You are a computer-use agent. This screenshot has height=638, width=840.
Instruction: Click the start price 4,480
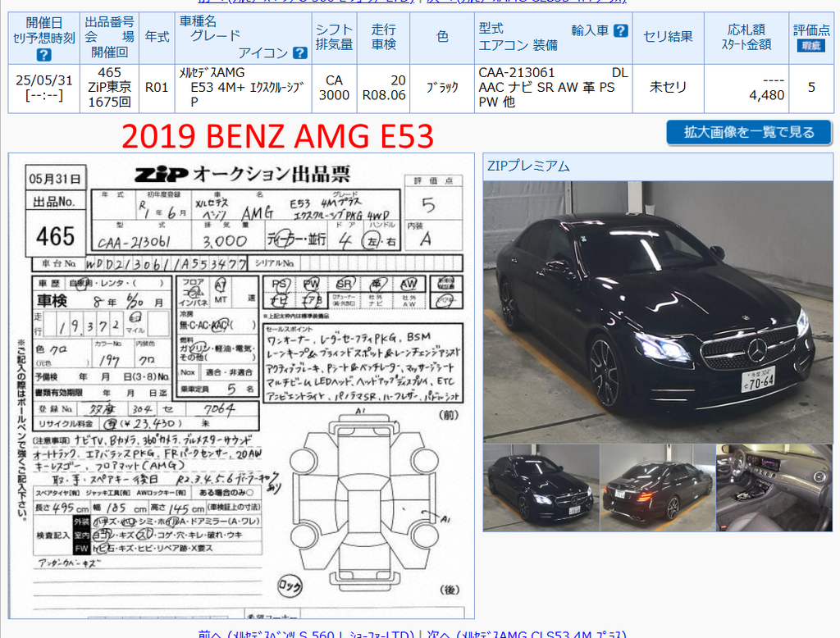tap(767, 95)
